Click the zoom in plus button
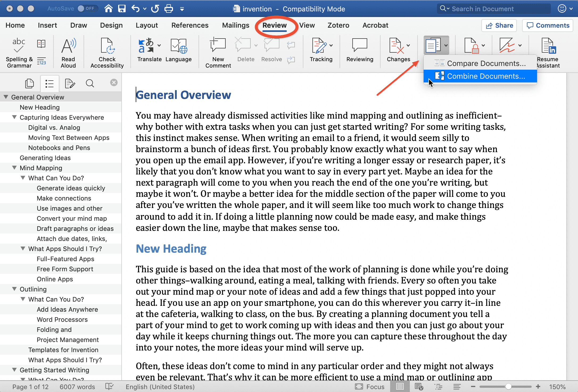This screenshot has width=578, height=392. point(538,386)
